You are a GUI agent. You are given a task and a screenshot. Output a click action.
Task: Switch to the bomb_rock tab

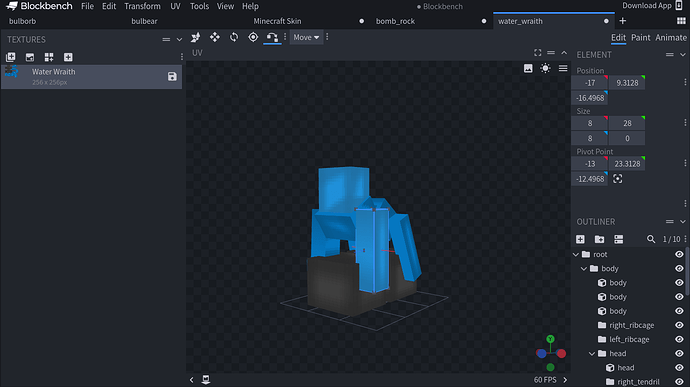[x=395, y=21]
